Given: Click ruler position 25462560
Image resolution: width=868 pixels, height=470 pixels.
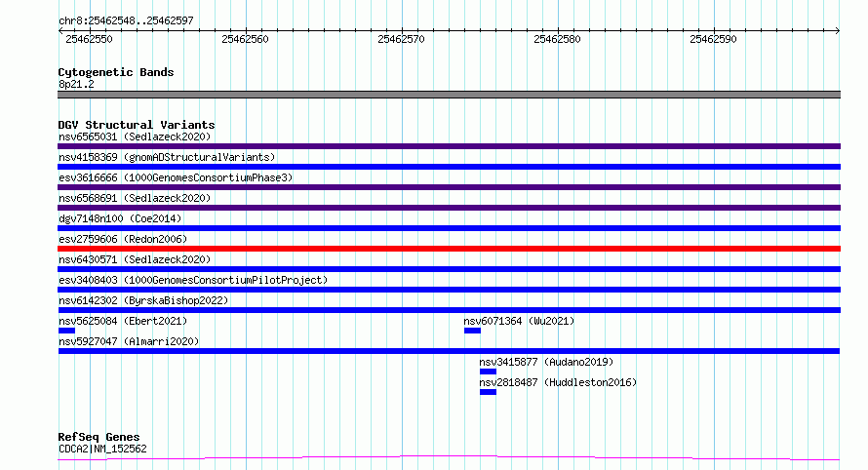Looking at the screenshot, I should 245,39.
